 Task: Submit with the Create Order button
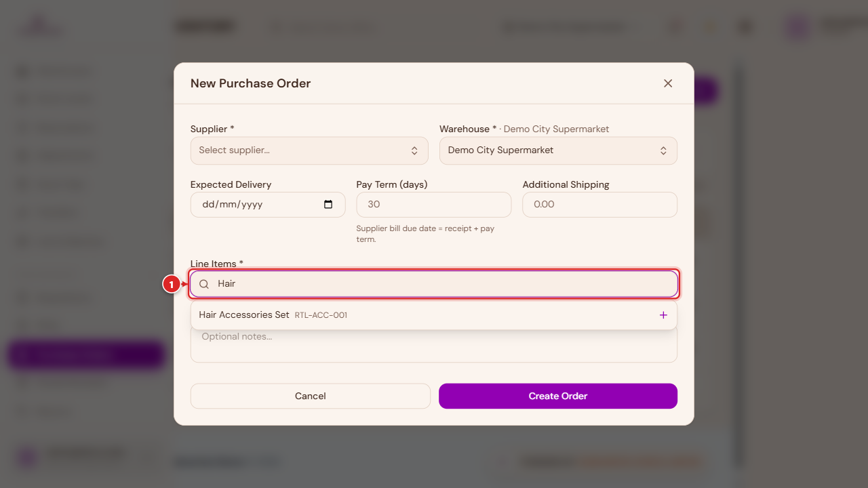pos(558,396)
